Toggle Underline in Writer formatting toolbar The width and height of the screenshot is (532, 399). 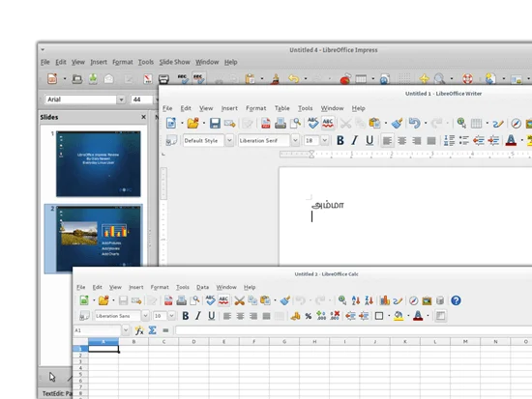point(369,140)
